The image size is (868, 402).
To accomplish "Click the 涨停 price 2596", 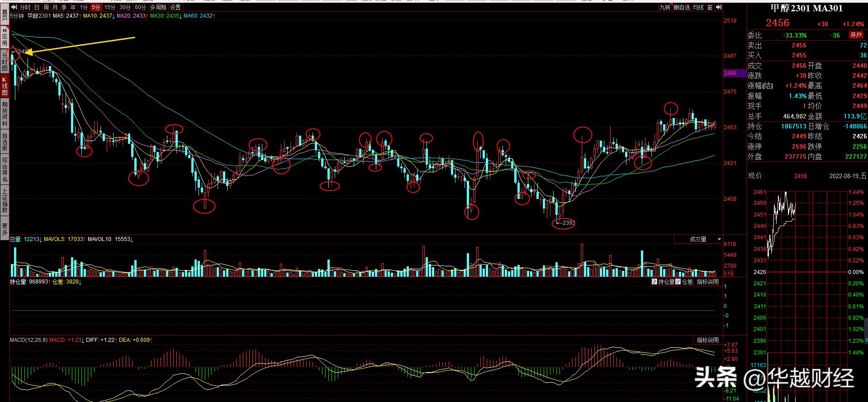I will (x=799, y=147).
